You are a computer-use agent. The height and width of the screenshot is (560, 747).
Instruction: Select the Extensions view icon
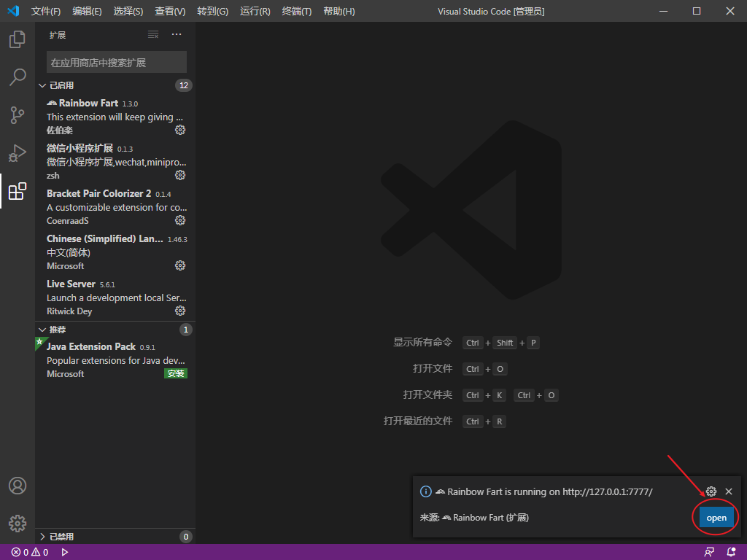[x=18, y=191]
